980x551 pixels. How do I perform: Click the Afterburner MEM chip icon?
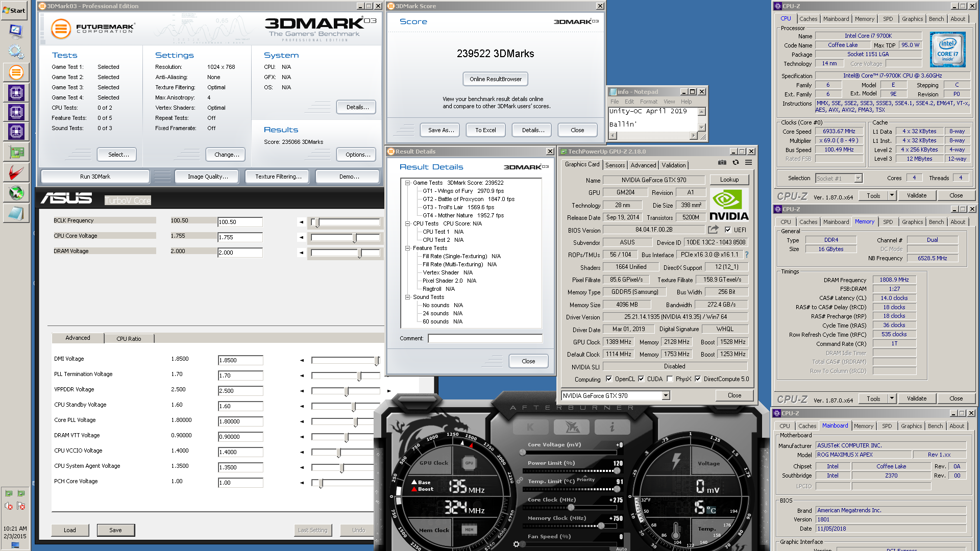tap(469, 530)
